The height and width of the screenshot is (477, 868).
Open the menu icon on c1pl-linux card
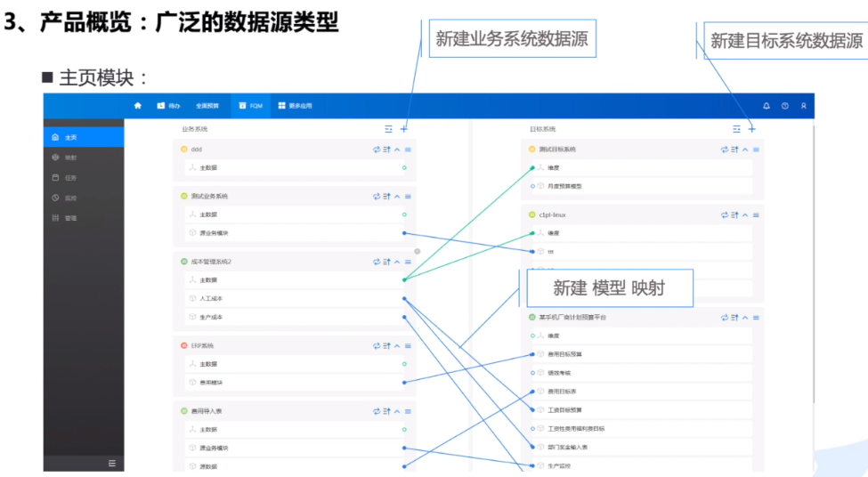coord(756,214)
